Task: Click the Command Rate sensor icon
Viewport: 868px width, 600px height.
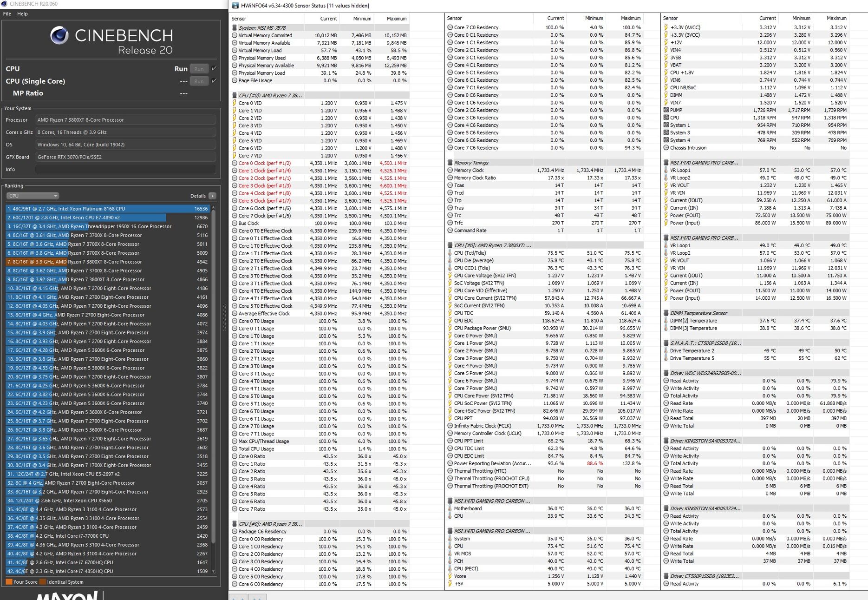Action: 450,231
